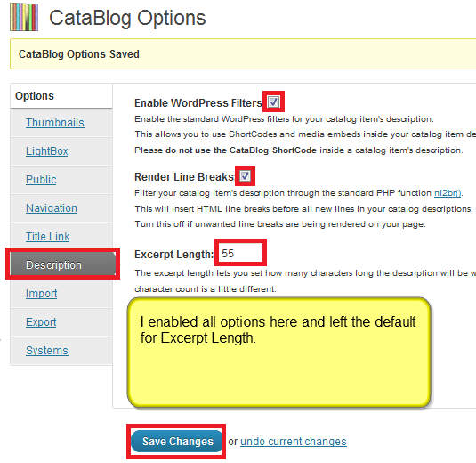The image size is (476, 463).
Task: Click the CataBlog Options page title
Action: [x=127, y=18]
